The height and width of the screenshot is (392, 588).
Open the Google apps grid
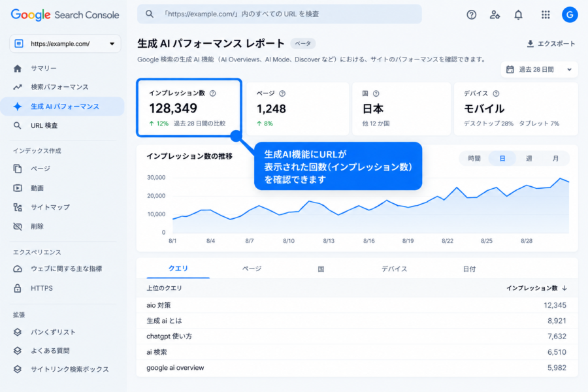(546, 14)
